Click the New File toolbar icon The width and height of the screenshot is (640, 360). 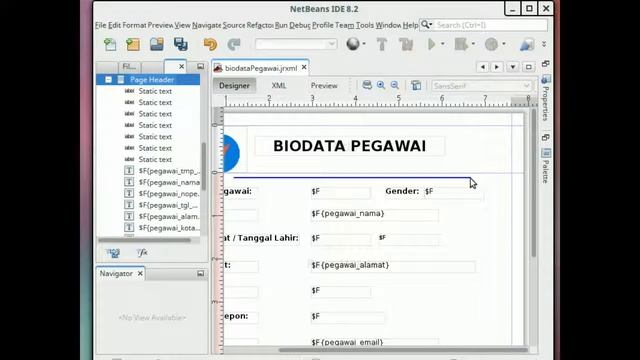(110, 44)
